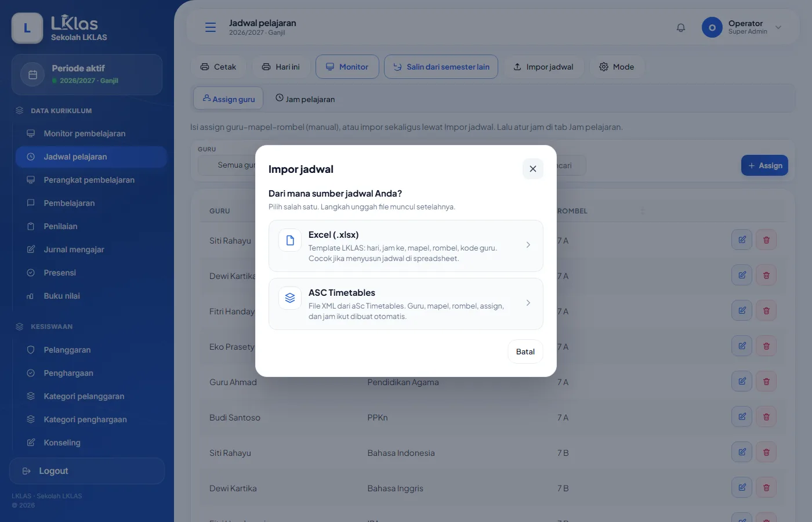This screenshot has height=522, width=812.
Task: Close the Impor jadwal dialog
Action: click(533, 169)
